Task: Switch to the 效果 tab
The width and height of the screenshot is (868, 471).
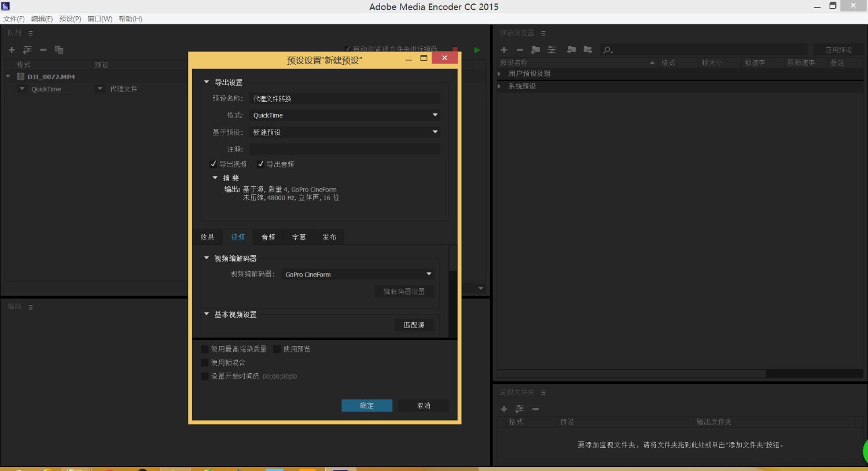Action: click(x=207, y=237)
